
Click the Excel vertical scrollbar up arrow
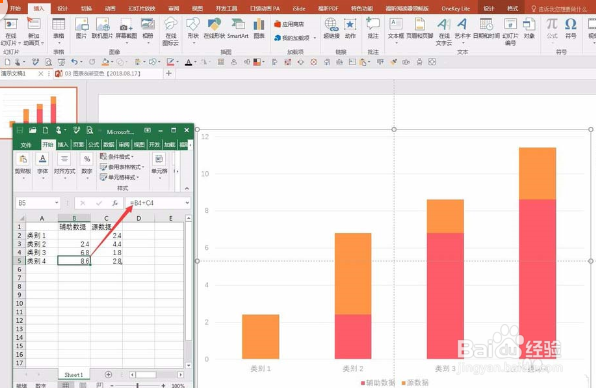pos(188,218)
